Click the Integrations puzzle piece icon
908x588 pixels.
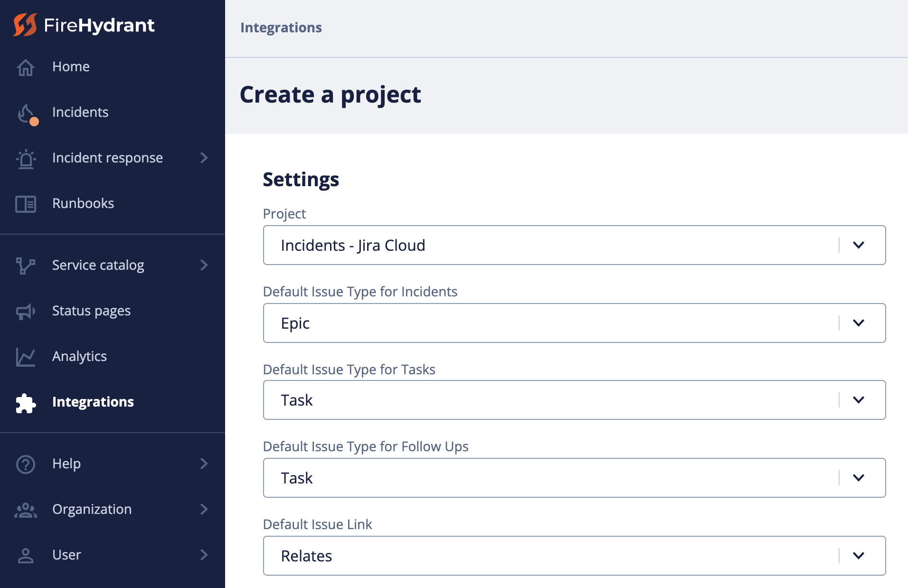click(x=26, y=402)
